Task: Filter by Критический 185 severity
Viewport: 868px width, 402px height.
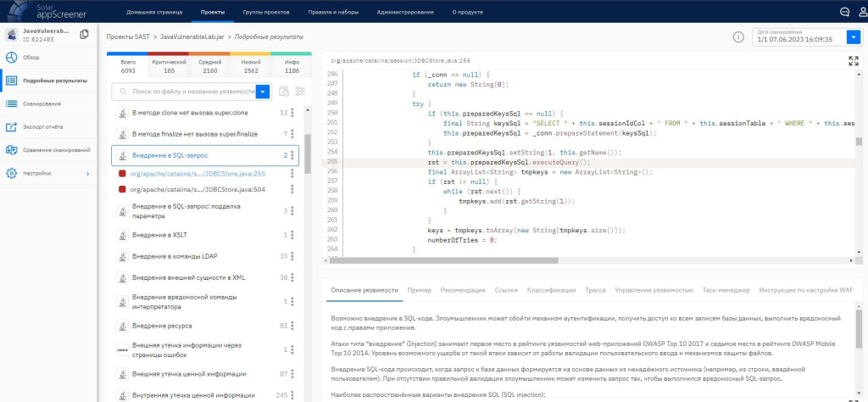Action: coord(169,66)
